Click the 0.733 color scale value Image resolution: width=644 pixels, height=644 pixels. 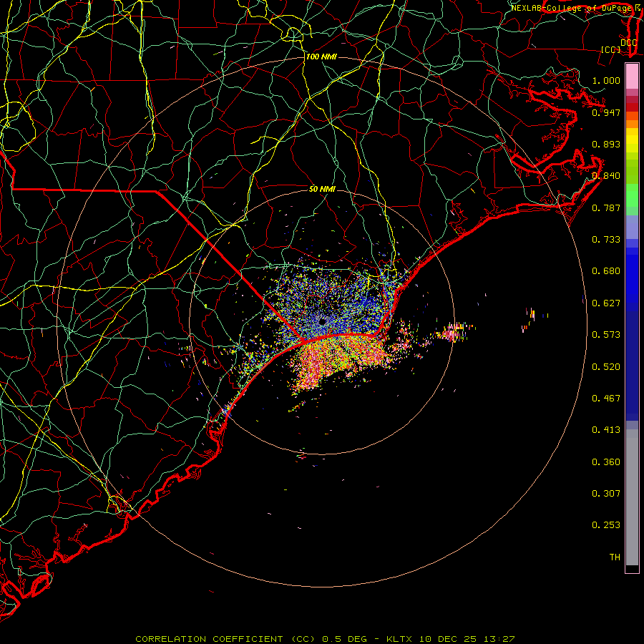606,240
